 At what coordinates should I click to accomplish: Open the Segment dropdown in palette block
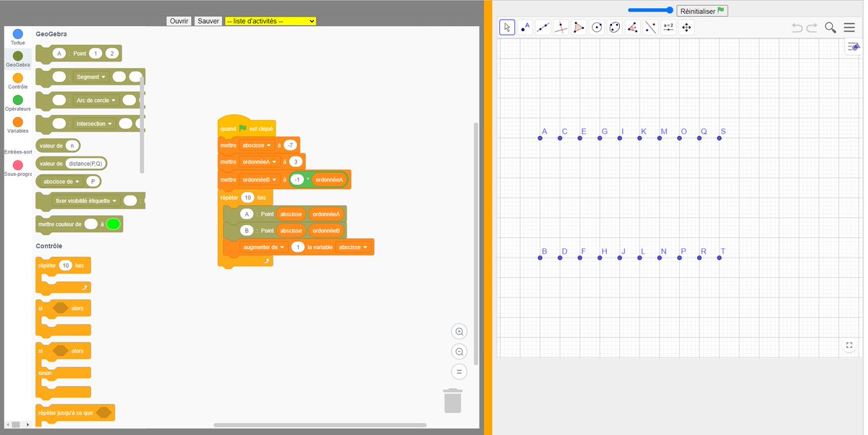click(x=90, y=77)
